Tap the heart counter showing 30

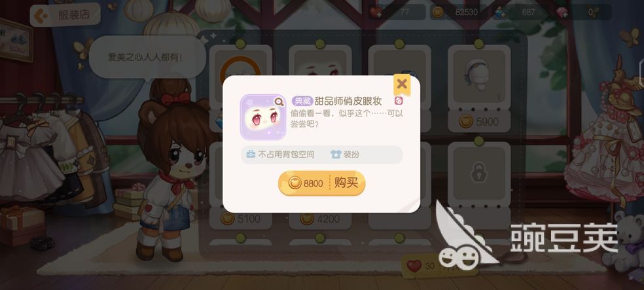click(421, 266)
